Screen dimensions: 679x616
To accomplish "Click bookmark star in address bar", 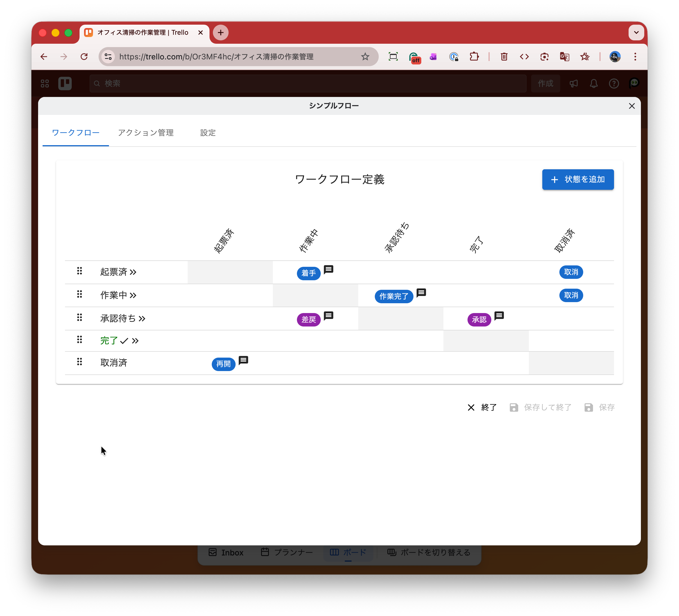I will 365,57.
